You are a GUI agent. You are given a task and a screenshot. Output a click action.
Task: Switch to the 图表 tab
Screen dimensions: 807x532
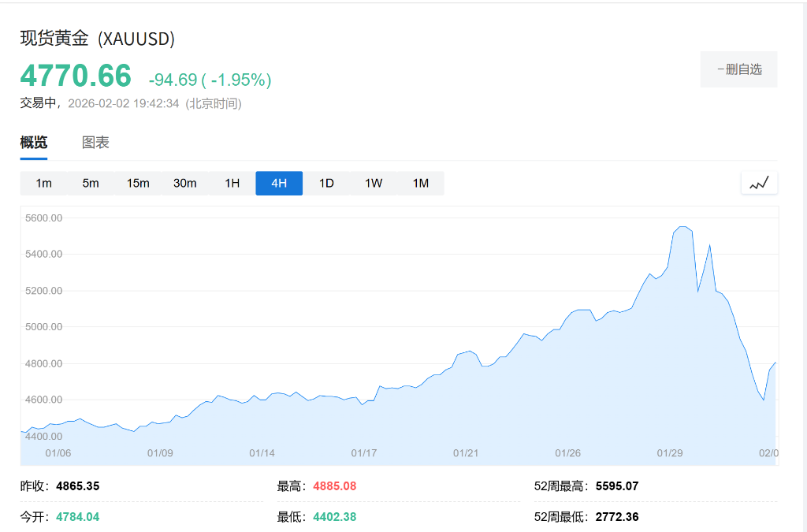pyautogui.click(x=95, y=143)
